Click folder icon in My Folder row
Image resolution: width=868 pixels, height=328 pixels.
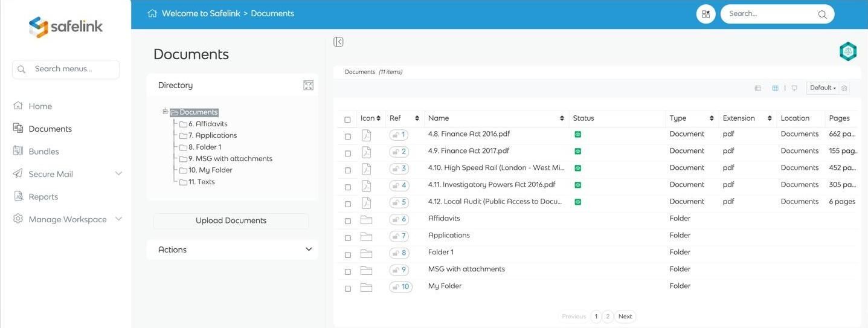(366, 288)
